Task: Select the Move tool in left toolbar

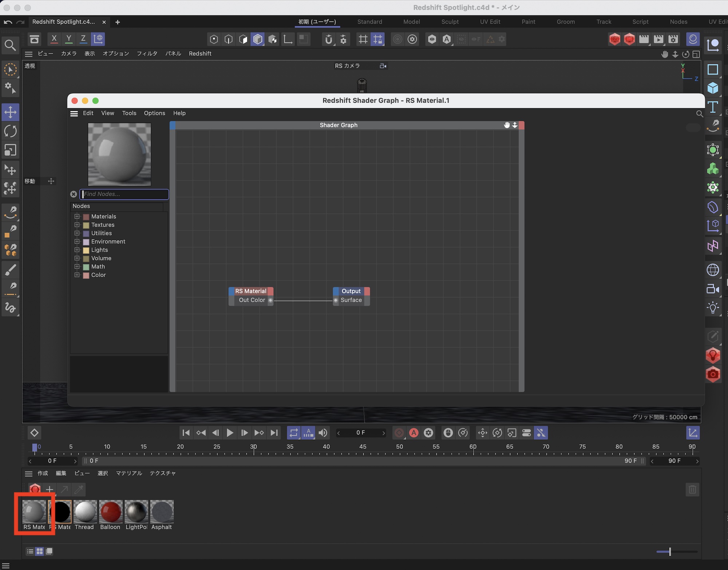Action: click(x=10, y=112)
